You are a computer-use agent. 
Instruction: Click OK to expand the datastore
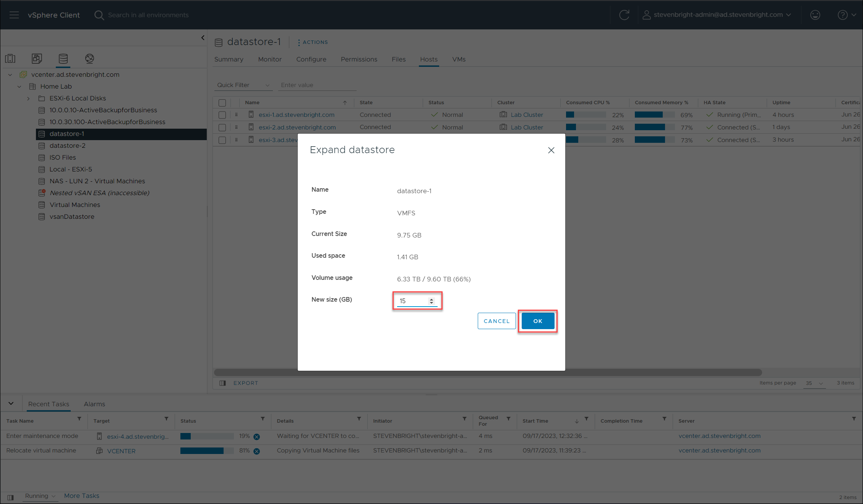click(x=537, y=321)
